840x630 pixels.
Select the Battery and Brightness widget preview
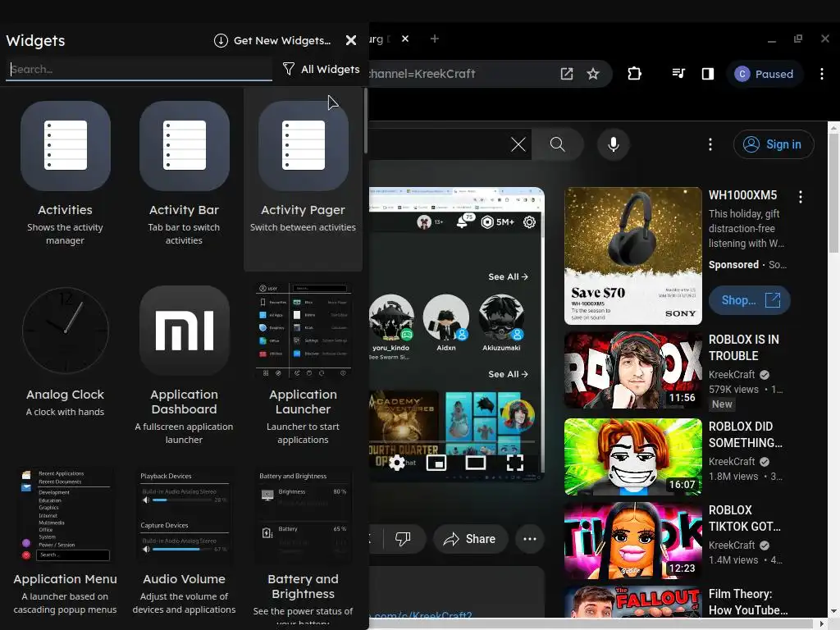pos(304,515)
